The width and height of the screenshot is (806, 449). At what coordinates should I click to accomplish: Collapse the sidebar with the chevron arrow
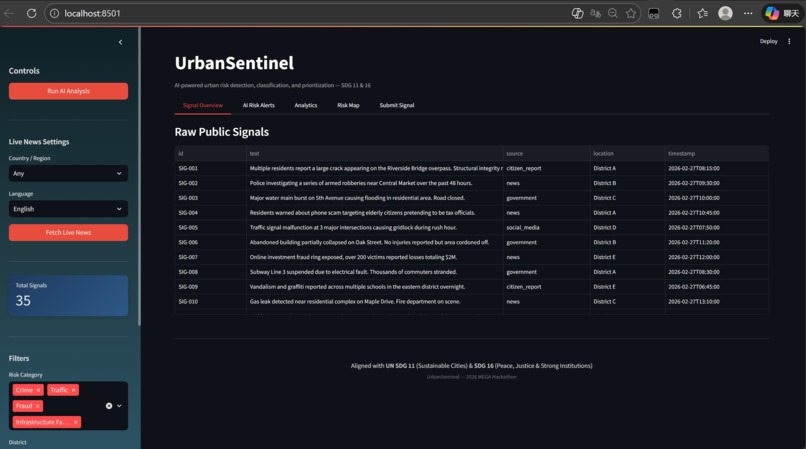120,42
